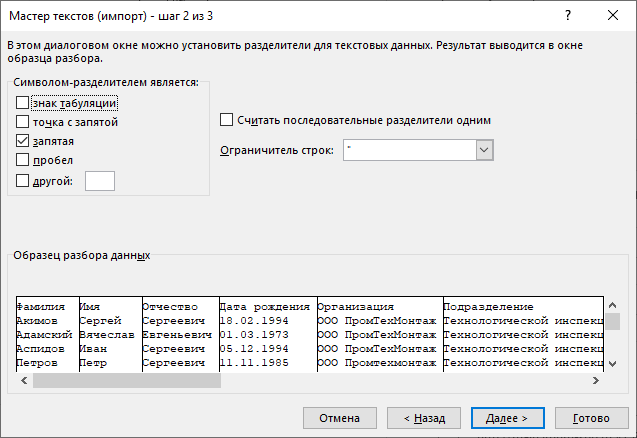Click the preview's left scroll arrow

(24, 381)
